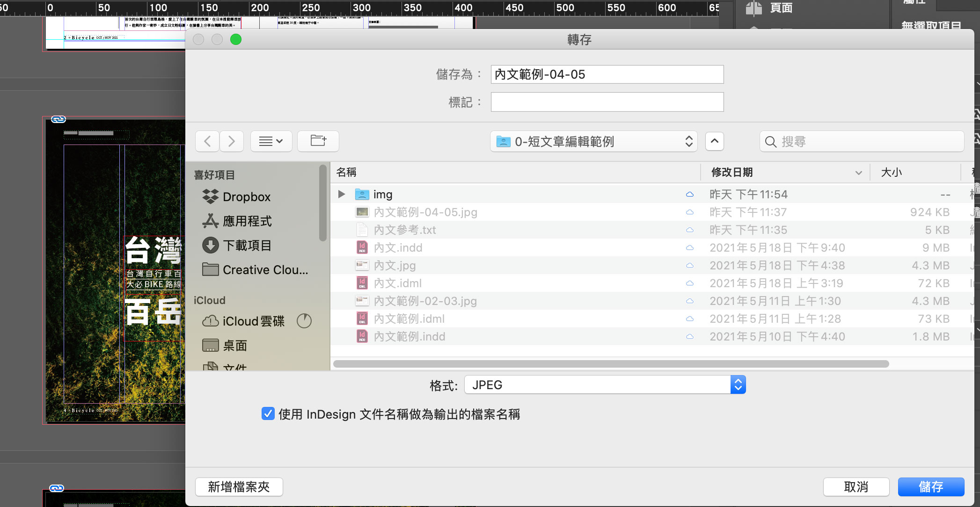This screenshot has height=507, width=980.
Task: Open the 應用程式 sidebar location
Action: (x=247, y=221)
